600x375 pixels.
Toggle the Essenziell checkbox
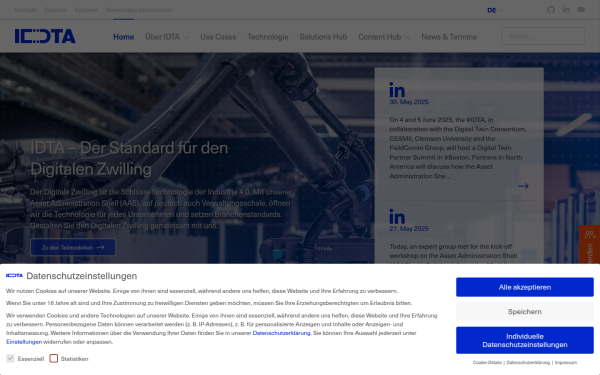(10, 358)
